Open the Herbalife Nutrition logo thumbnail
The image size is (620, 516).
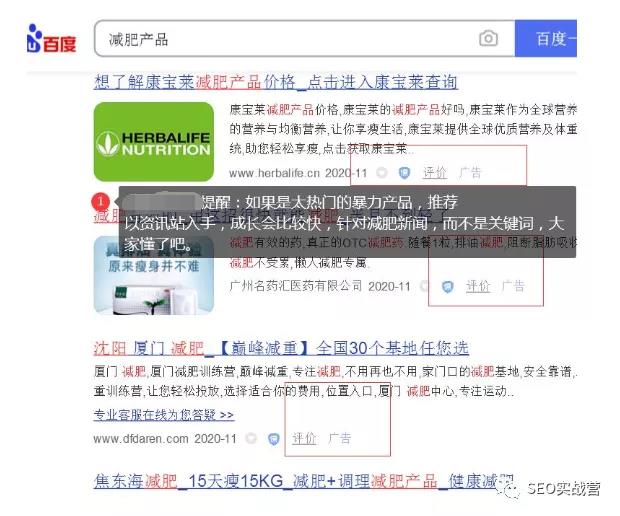coord(154,142)
